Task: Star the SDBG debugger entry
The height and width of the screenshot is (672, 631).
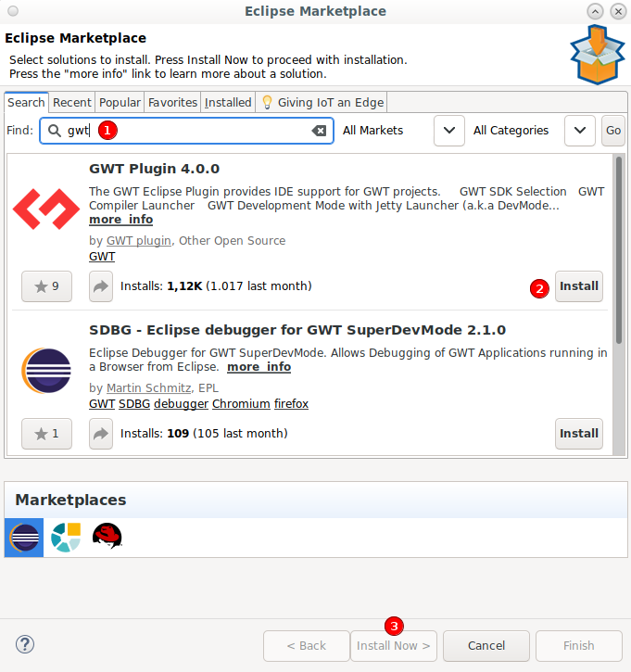Action: pyautogui.click(x=46, y=434)
